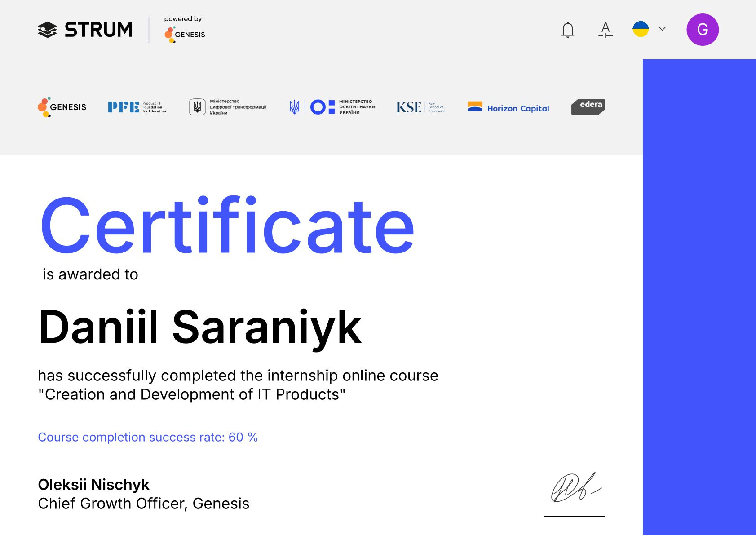The image size is (756, 535).
Task: Click the recipient name Daniil Saraniyk
Action: point(200,327)
